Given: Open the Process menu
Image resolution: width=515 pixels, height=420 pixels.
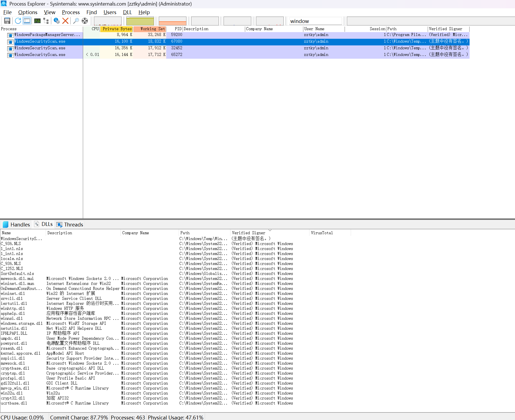Looking at the screenshot, I should [x=71, y=12].
